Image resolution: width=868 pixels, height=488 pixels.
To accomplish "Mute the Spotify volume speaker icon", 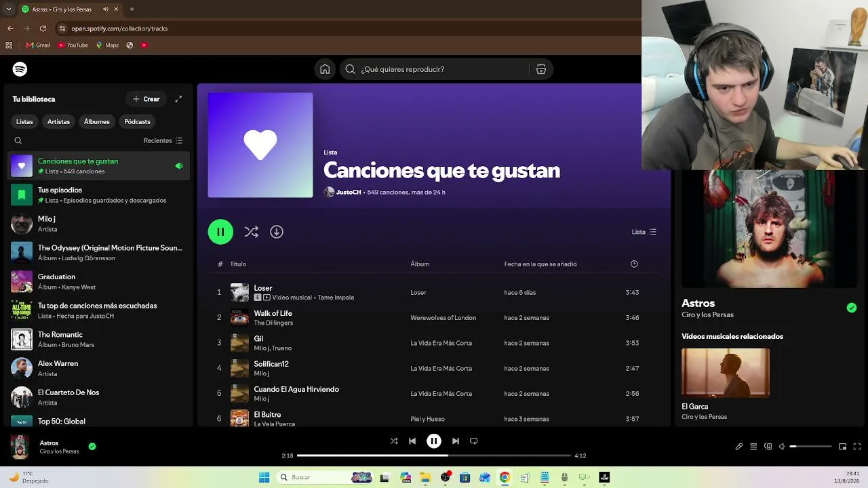I will [x=782, y=447].
